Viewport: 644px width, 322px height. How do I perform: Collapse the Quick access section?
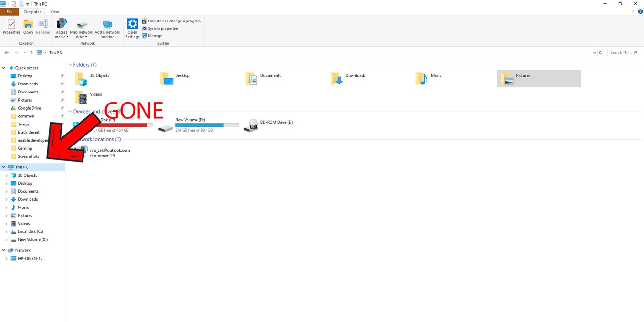coord(4,67)
